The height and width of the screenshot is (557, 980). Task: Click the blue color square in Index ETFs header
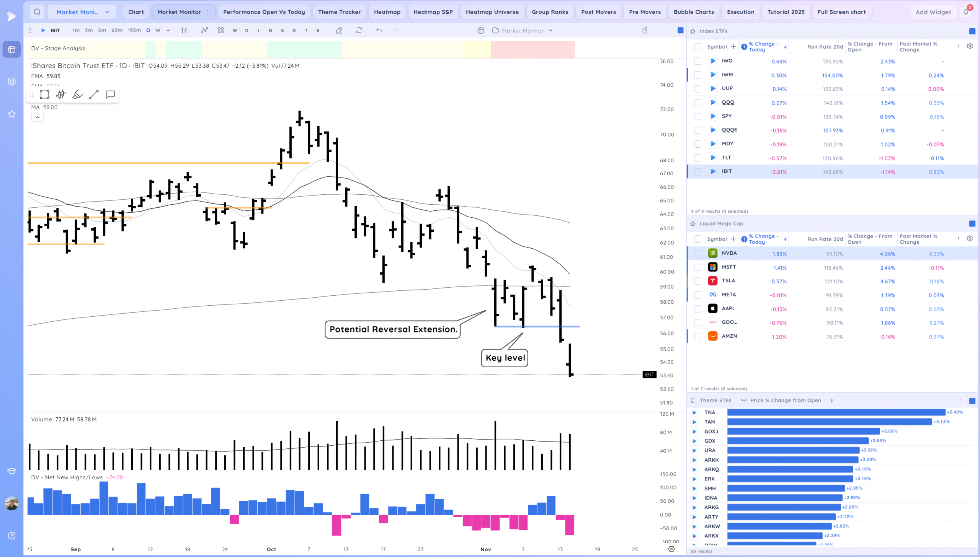click(972, 31)
